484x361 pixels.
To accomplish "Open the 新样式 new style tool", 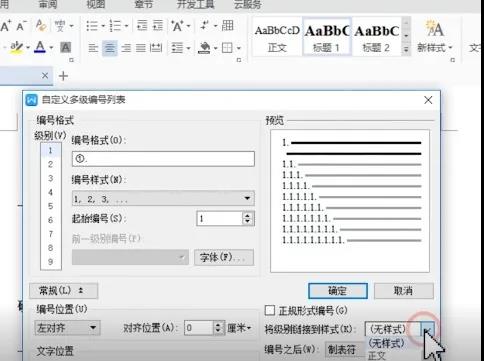I will click(435, 36).
